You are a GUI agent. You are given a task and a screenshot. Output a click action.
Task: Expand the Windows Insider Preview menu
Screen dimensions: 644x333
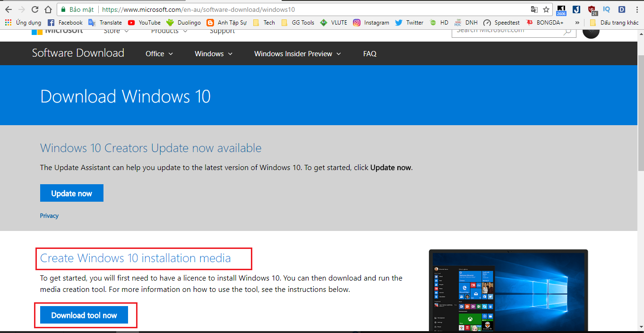(x=298, y=54)
